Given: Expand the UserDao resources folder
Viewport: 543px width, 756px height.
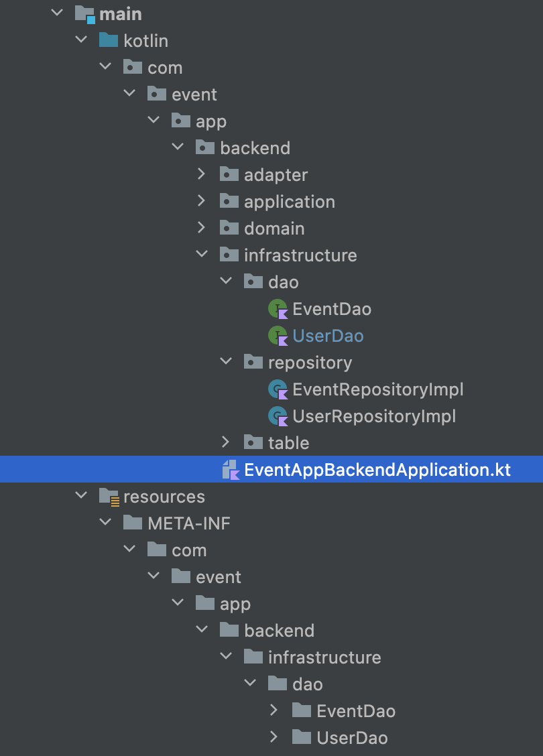Looking at the screenshot, I should coord(274,737).
